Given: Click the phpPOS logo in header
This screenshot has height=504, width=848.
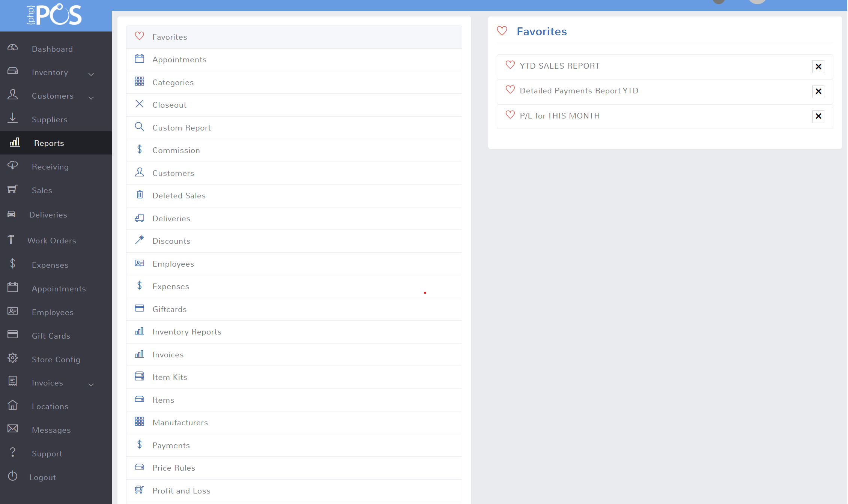Looking at the screenshot, I should (x=55, y=15).
